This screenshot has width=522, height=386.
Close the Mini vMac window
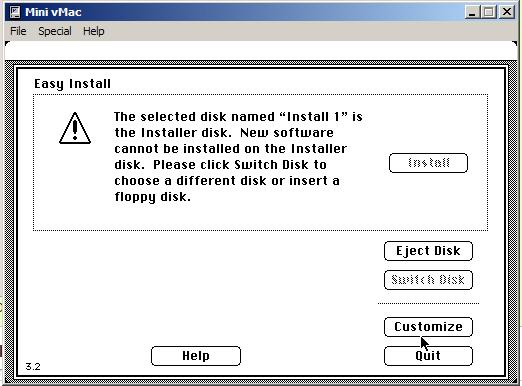(507, 12)
